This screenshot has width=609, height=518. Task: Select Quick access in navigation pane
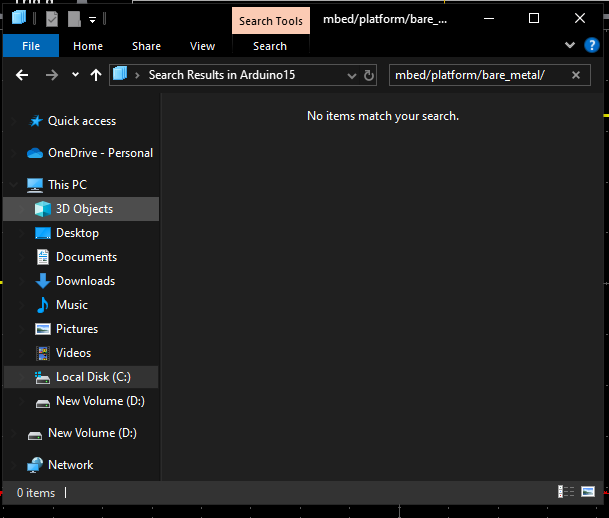coord(82,121)
